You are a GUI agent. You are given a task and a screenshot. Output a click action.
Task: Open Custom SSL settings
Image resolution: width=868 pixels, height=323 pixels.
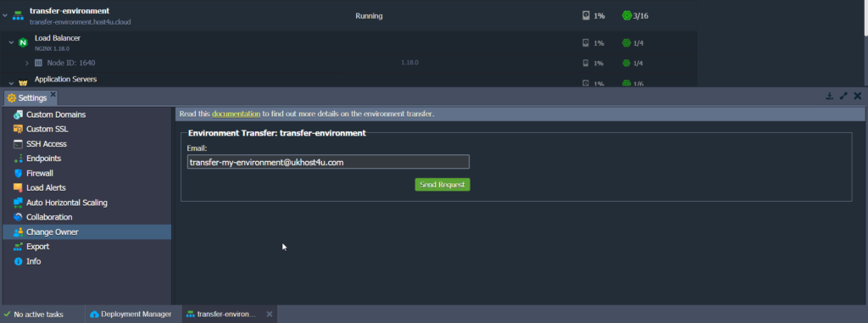pyautogui.click(x=87, y=129)
